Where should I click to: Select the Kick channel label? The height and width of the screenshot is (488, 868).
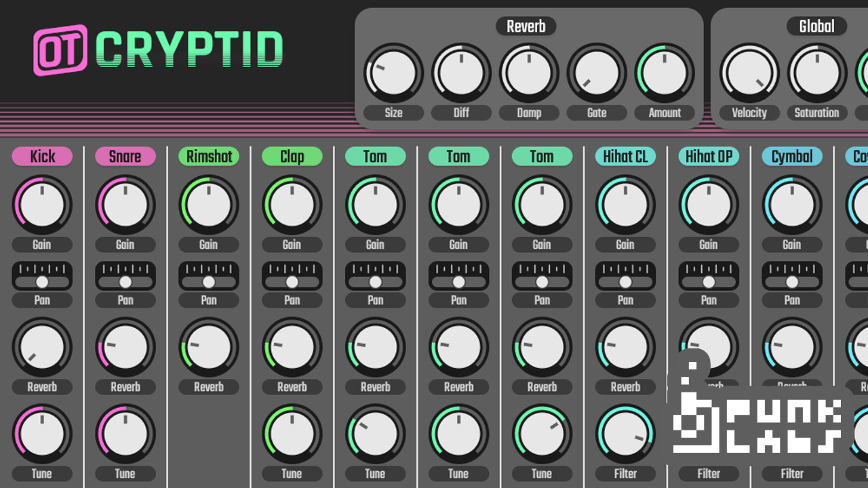click(x=42, y=157)
